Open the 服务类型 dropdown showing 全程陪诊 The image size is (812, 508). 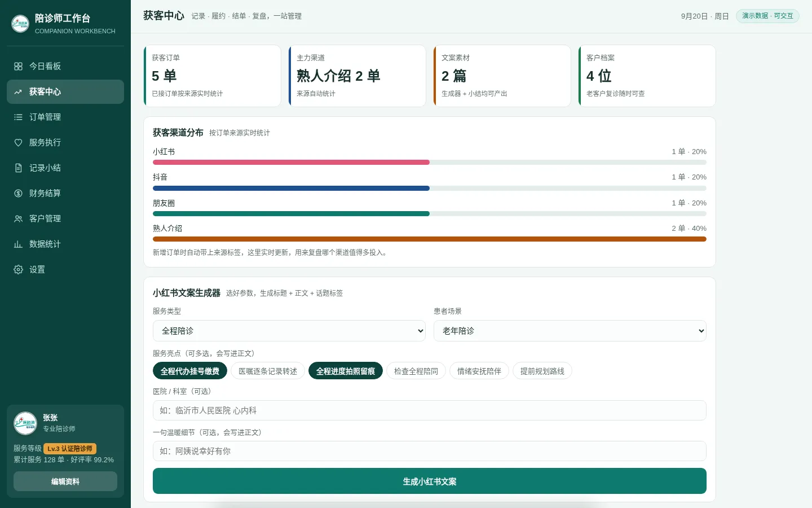click(289, 331)
